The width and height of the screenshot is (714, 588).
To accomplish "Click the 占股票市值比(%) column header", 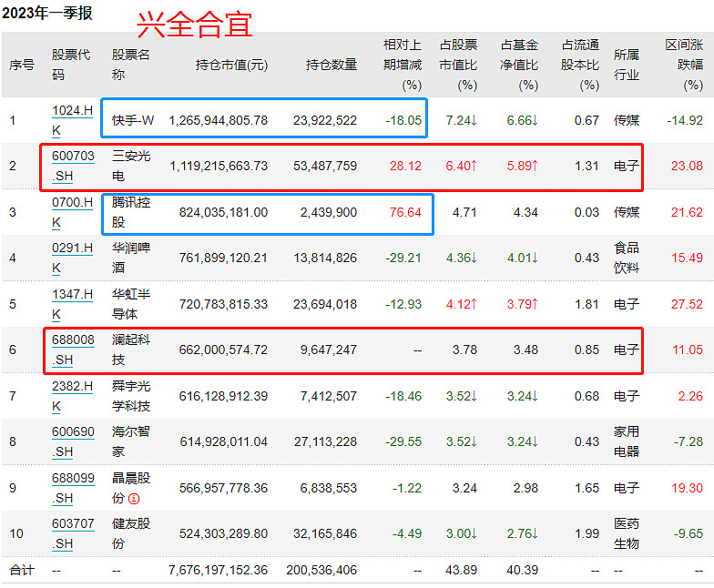I will [458, 65].
